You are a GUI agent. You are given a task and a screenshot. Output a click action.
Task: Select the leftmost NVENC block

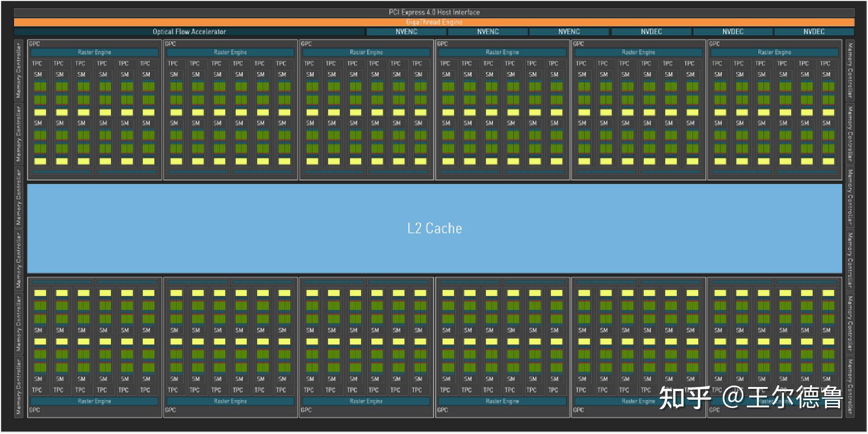click(x=406, y=32)
